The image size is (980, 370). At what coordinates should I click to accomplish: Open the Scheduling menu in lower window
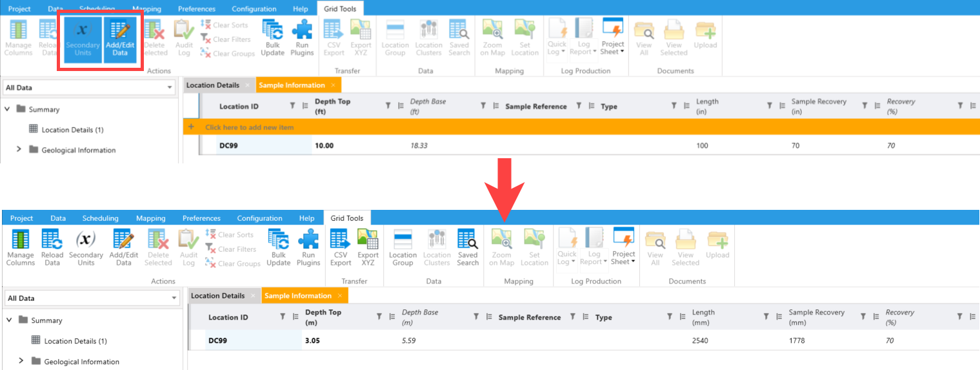pos(100,218)
